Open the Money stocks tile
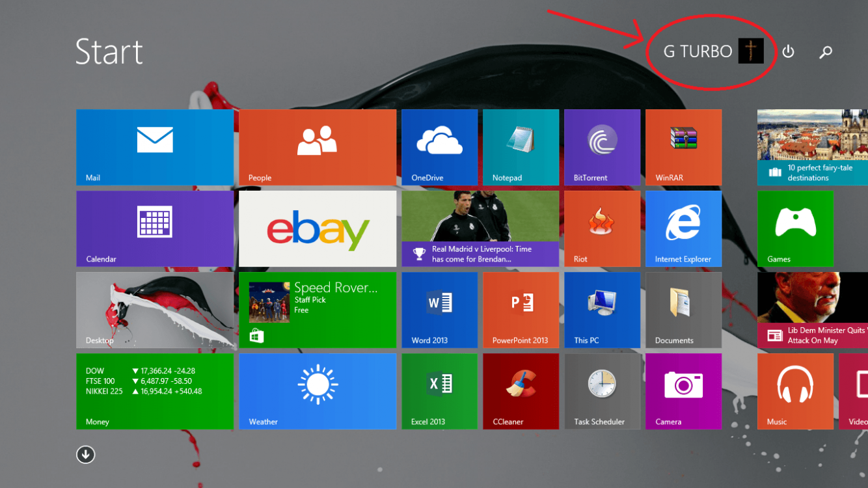The height and width of the screenshot is (488, 868). tap(155, 392)
